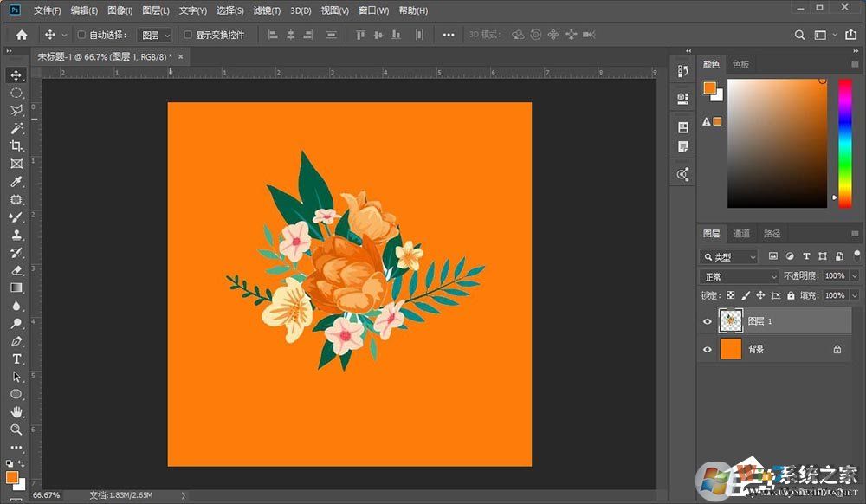
Task: Activate the Eraser tool
Action: [x=16, y=270]
